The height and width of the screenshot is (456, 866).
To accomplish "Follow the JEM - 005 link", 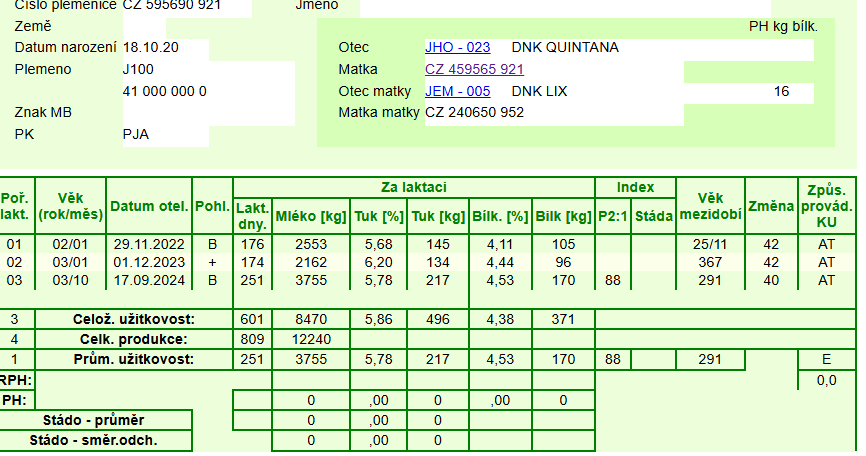I will 457,91.
